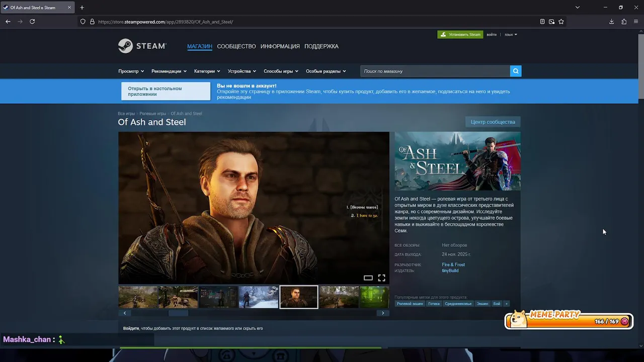
Task: Open the Fire & Frost developer link
Action: point(453,264)
